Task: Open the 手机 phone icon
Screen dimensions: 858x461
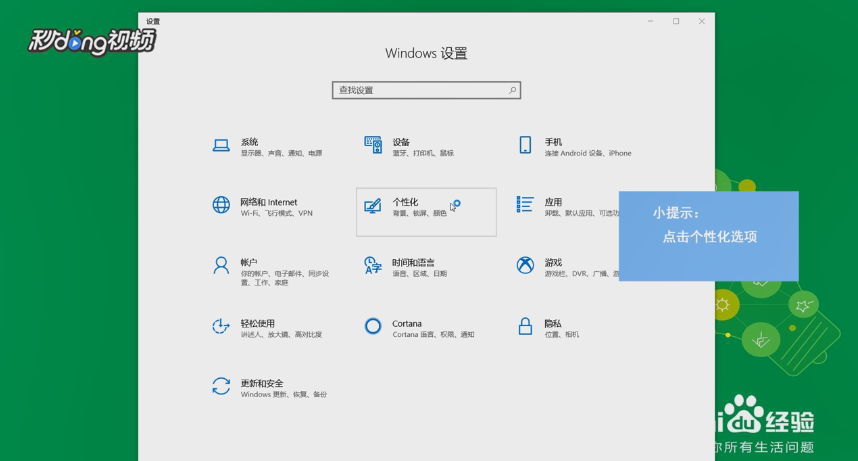Action: 525,145
